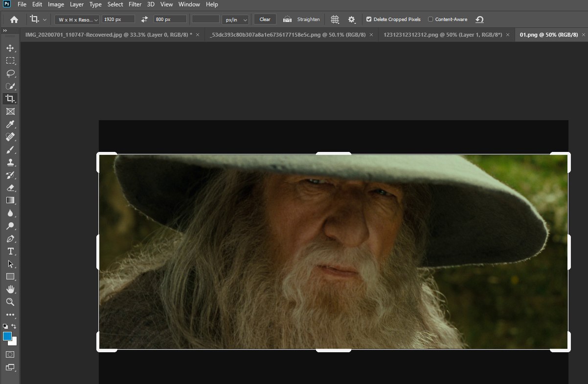
Task: Select the Eyedropper tool
Action: (10, 124)
